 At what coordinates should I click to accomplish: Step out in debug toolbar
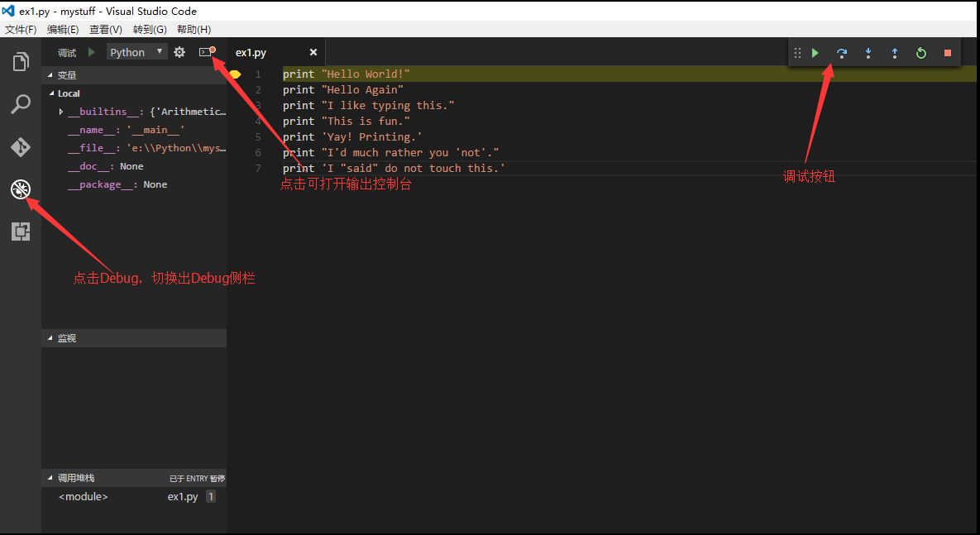tap(894, 53)
